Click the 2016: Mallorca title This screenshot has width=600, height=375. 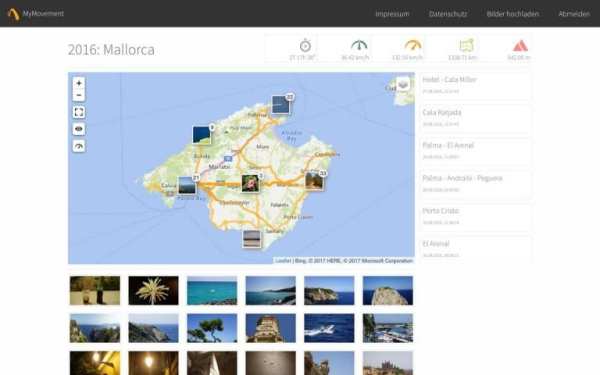pyautogui.click(x=111, y=50)
